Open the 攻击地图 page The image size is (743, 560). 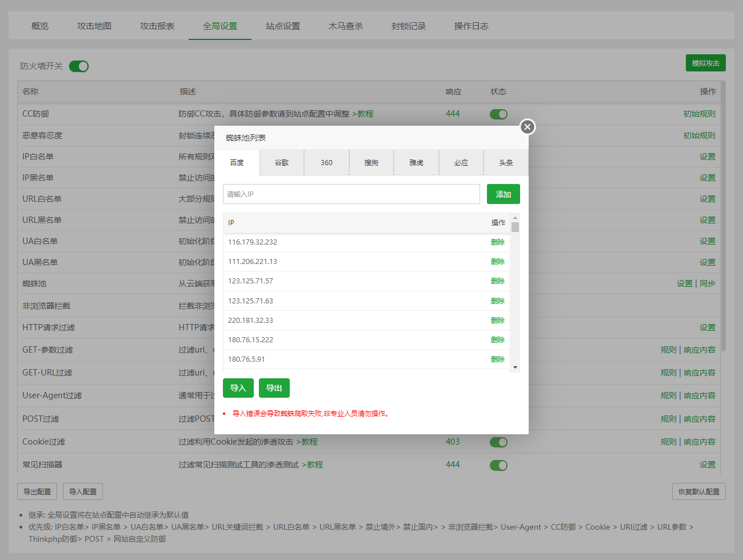point(94,26)
